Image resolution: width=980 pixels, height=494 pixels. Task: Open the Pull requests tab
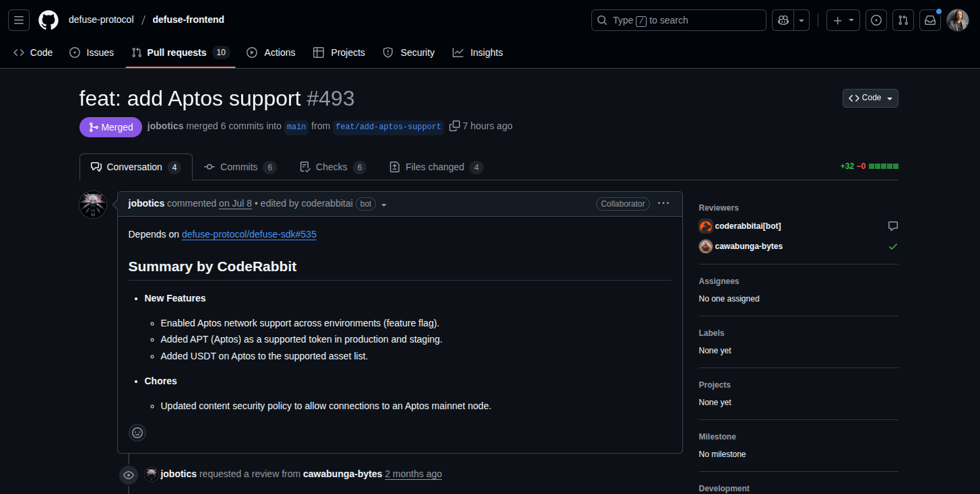pos(181,52)
